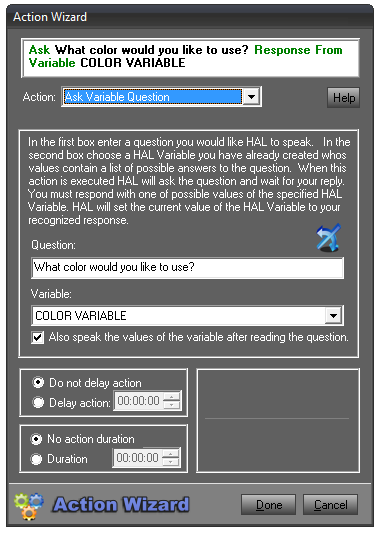This screenshot has height=534, width=378.
Task: Choose the 'No action duration' option
Action: coord(36,439)
